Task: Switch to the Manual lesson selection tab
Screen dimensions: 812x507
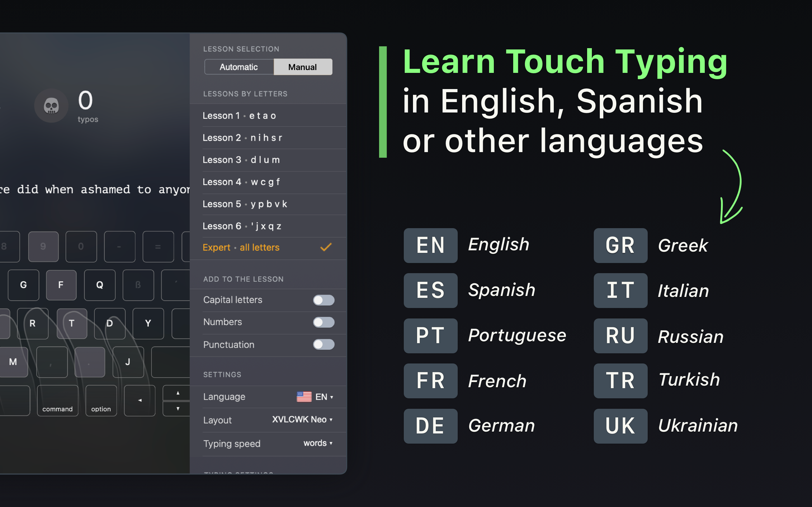Action: 302,67
